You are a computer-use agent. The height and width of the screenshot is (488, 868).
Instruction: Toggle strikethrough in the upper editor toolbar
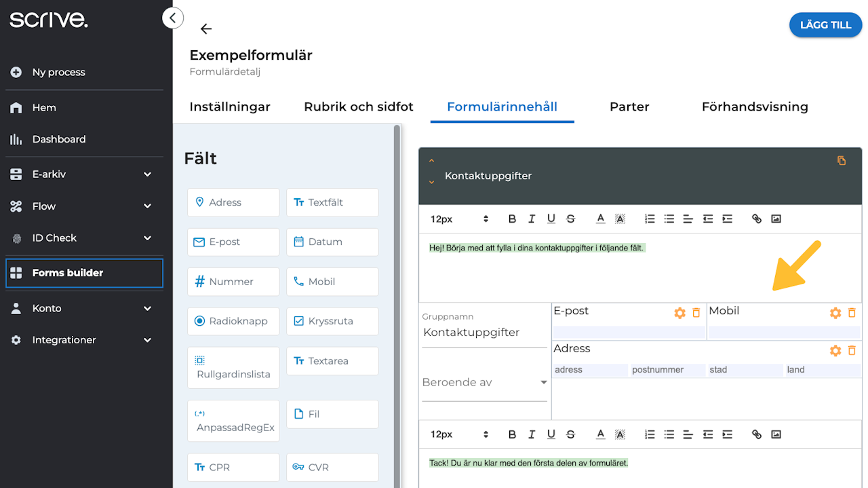coord(570,219)
